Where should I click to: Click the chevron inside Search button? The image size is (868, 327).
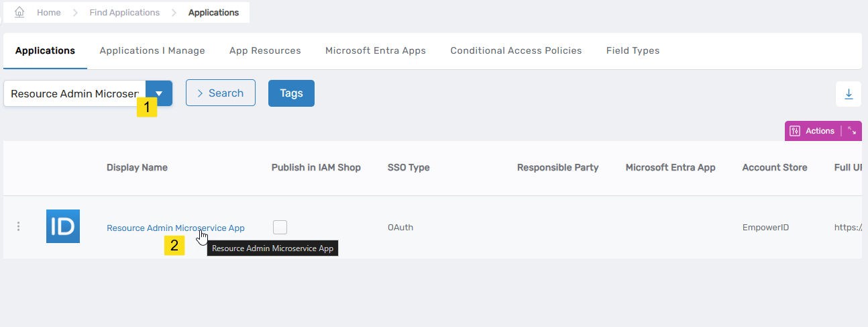pos(200,93)
